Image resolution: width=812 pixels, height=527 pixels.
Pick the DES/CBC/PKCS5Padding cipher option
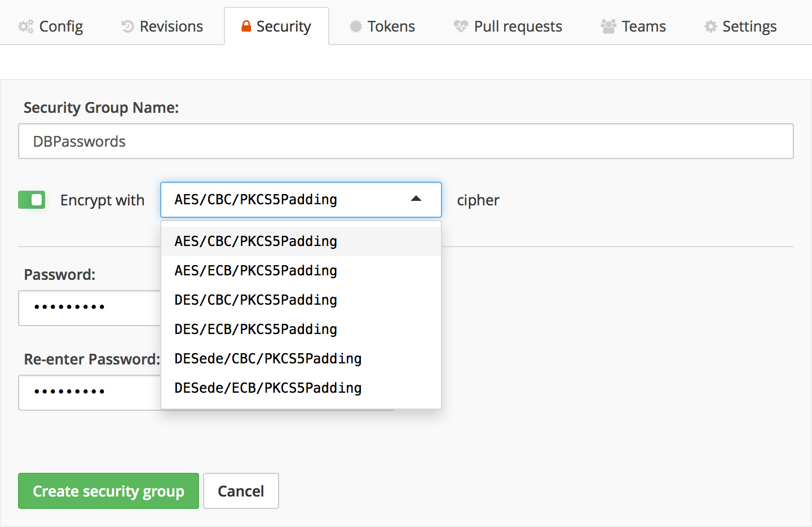tap(301, 300)
